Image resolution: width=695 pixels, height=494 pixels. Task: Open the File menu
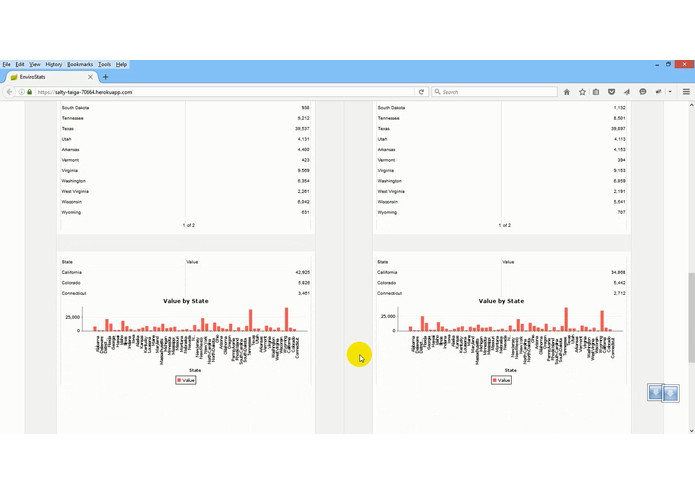[x=6, y=64]
